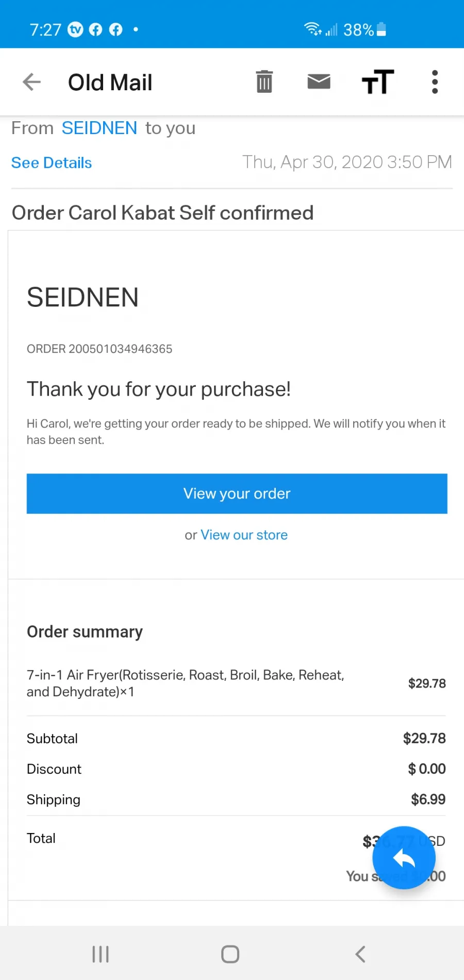Tap the battery indicator in status bar

tap(382, 29)
